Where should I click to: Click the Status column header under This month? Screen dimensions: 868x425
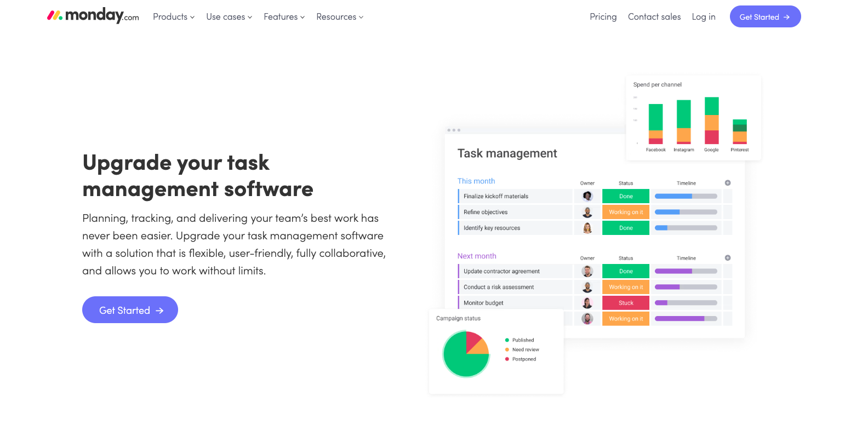[626, 183]
